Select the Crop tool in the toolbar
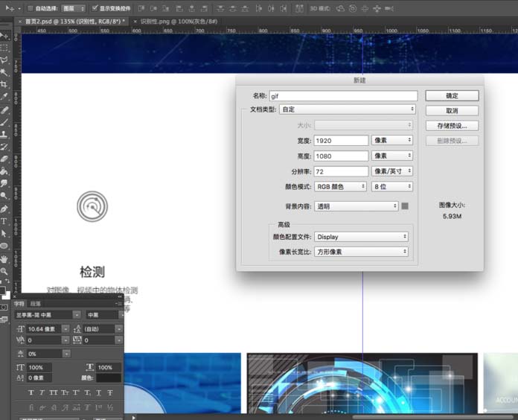 [4, 84]
